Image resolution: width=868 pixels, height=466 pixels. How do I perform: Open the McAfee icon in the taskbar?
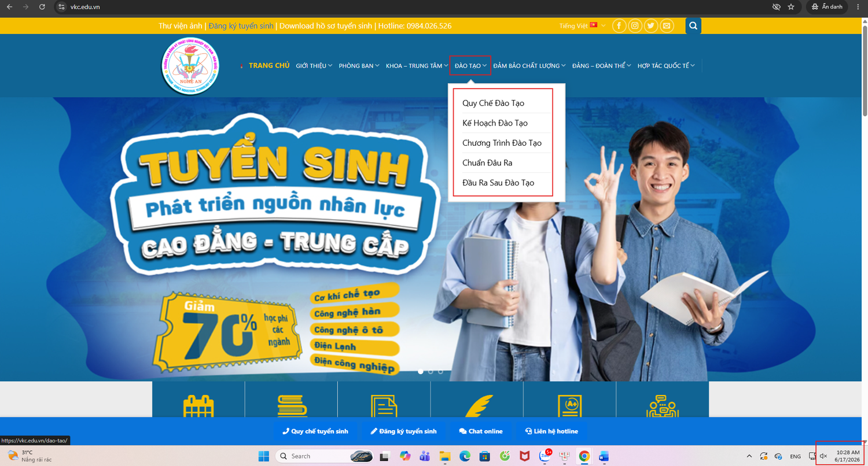[524, 456]
